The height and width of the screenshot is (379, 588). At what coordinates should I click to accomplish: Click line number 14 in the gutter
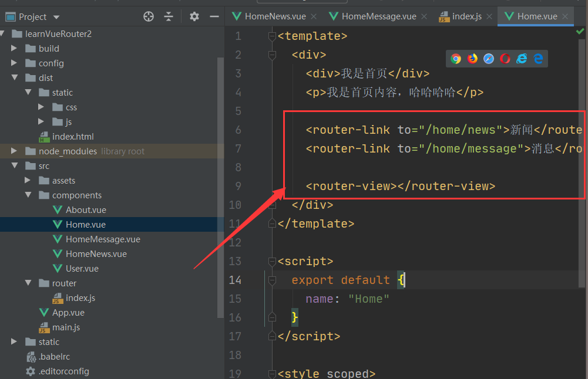point(235,280)
